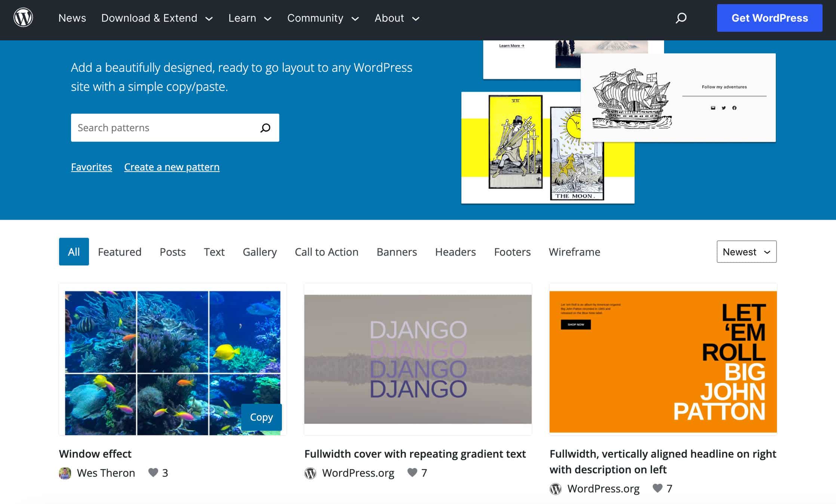Switch to the Footers category

pos(512,252)
